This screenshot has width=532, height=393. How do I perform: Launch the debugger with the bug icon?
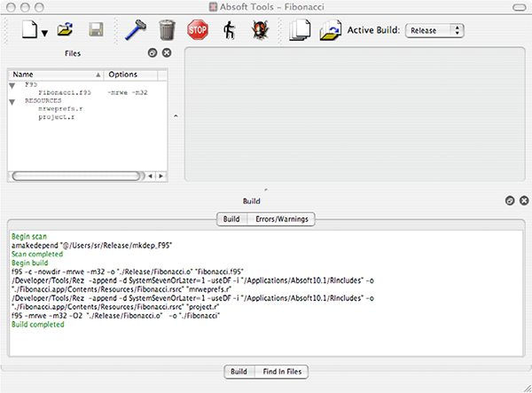click(x=260, y=29)
